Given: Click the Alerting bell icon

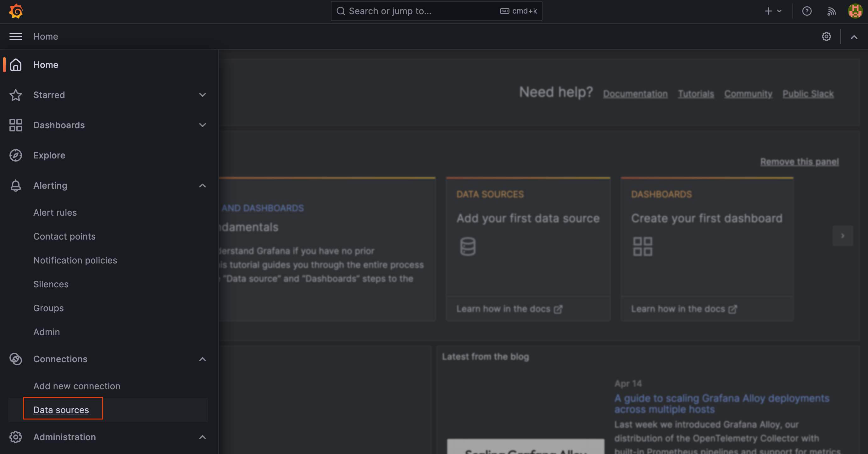Looking at the screenshot, I should tap(15, 185).
